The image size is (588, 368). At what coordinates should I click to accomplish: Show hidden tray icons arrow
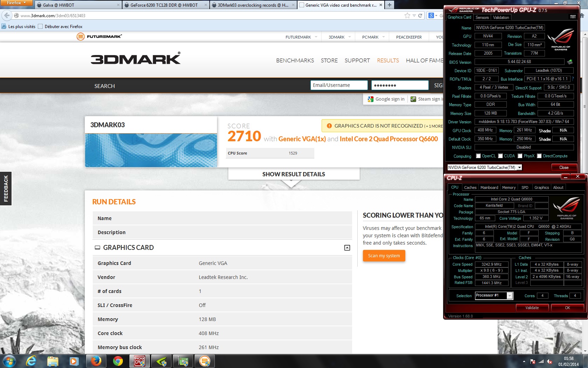click(524, 361)
